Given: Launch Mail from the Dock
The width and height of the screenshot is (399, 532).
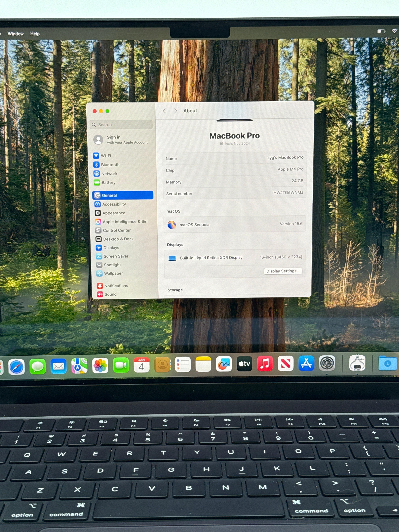Looking at the screenshot, I should [x=58, y=366].
